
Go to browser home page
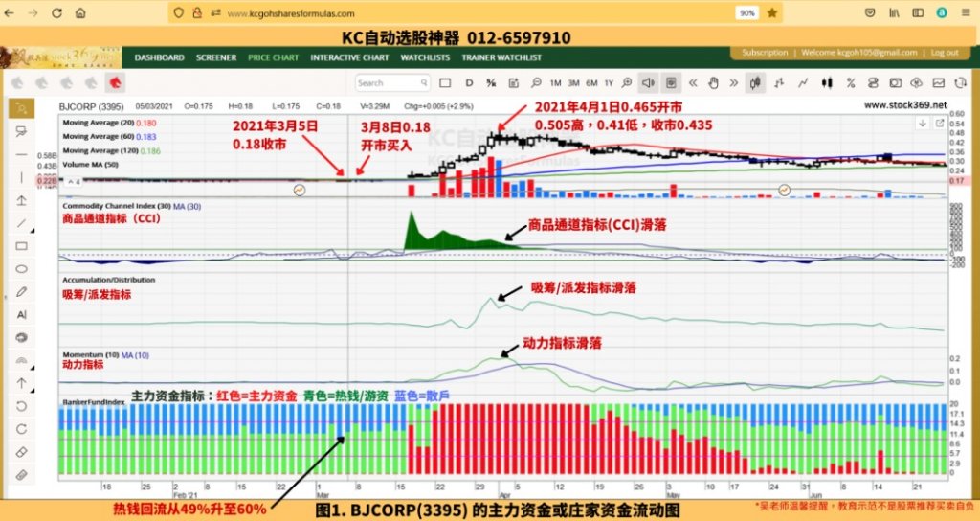pyautogui.click(x=80, y=12)
